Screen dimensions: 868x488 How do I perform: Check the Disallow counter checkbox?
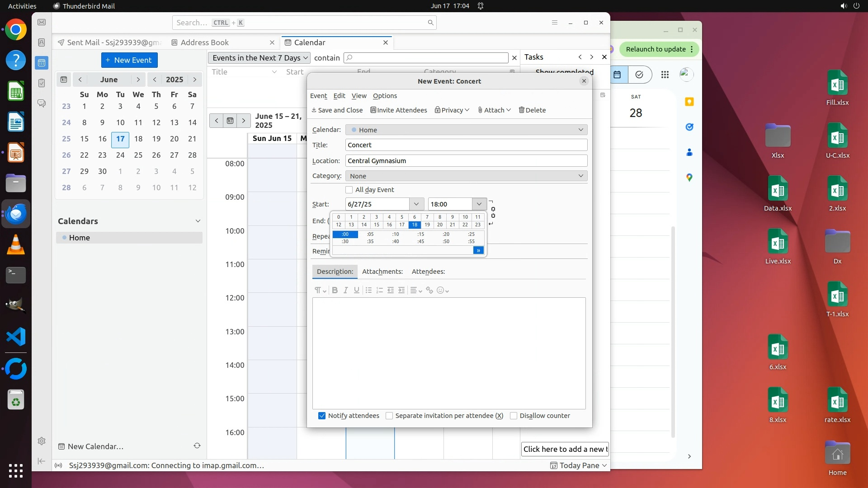click(514, 416)
